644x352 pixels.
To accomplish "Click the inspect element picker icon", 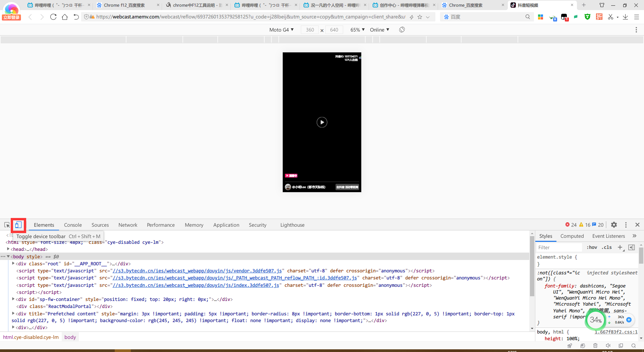I will [x=7, y=225].
